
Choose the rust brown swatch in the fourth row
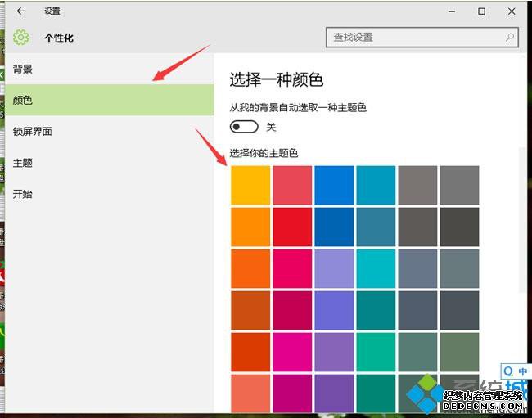(x=250, y=310)
